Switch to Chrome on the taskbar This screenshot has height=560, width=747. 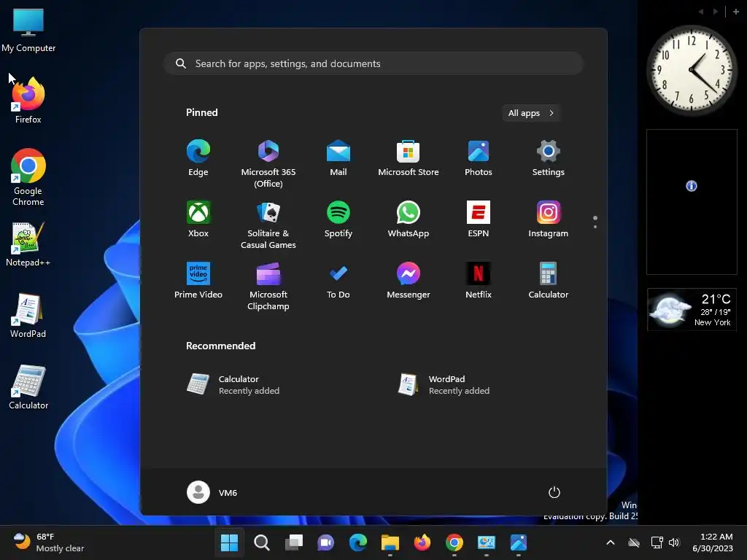pyautogui.click(x=454, y=542)
